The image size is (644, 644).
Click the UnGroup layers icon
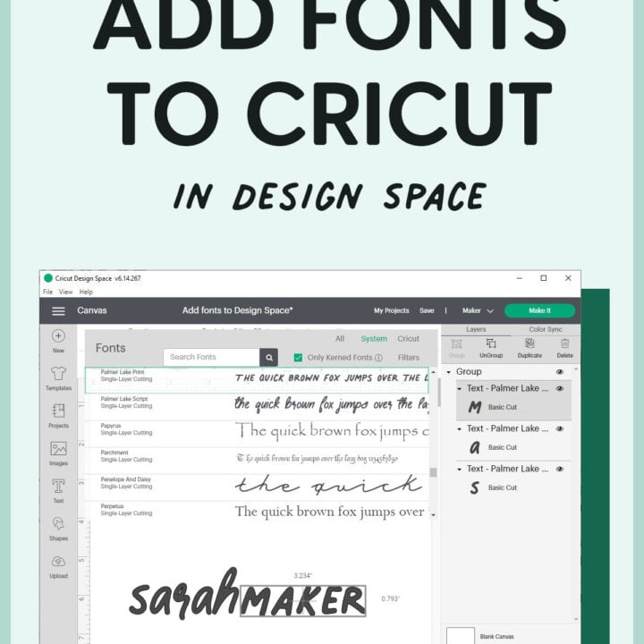(491, 348)
